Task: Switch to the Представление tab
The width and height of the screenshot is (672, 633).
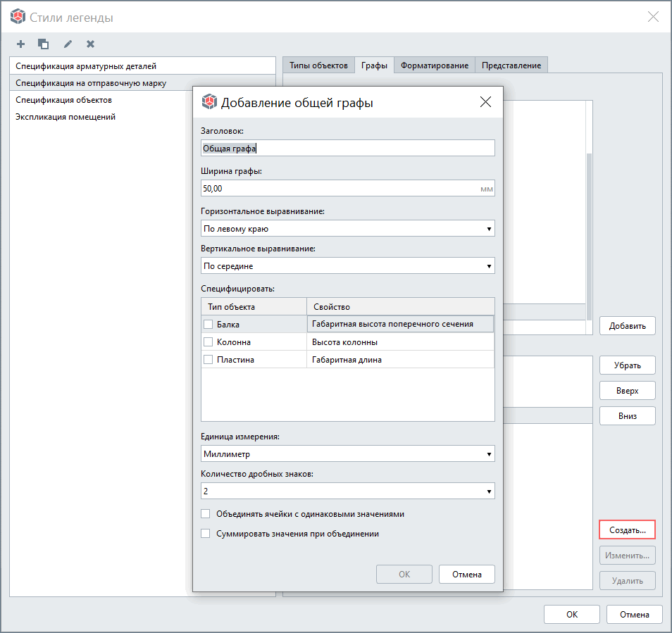Action: [511, 65]
